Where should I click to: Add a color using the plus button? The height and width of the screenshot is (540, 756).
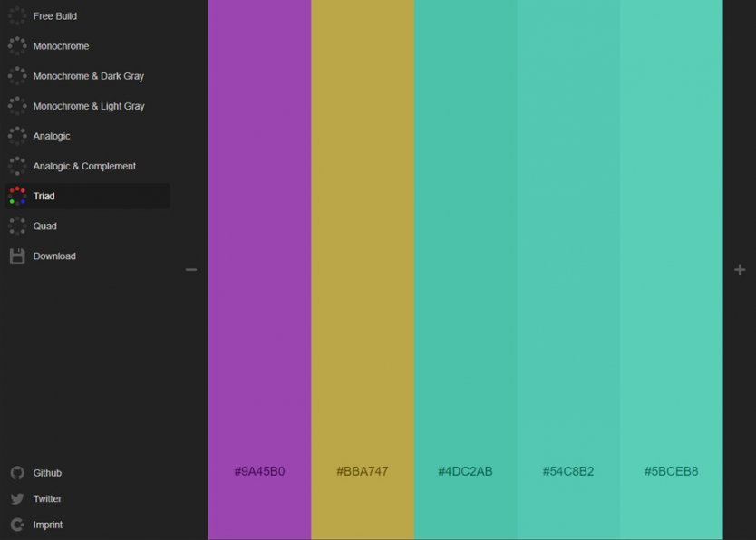(739, 269)
